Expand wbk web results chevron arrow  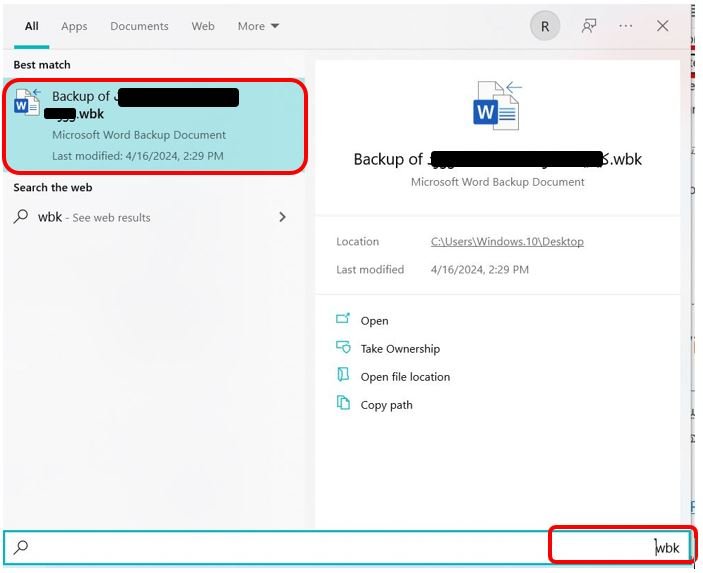tap(282, 217)
